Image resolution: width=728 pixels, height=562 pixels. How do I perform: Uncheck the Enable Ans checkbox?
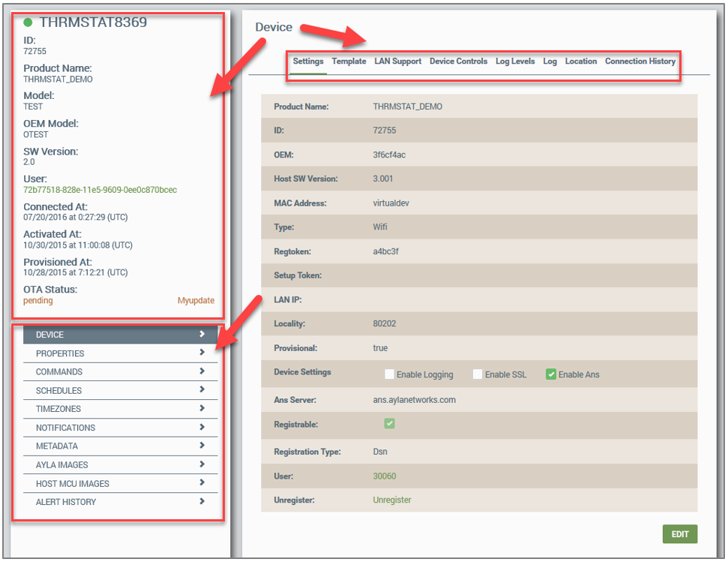(550, 374)
